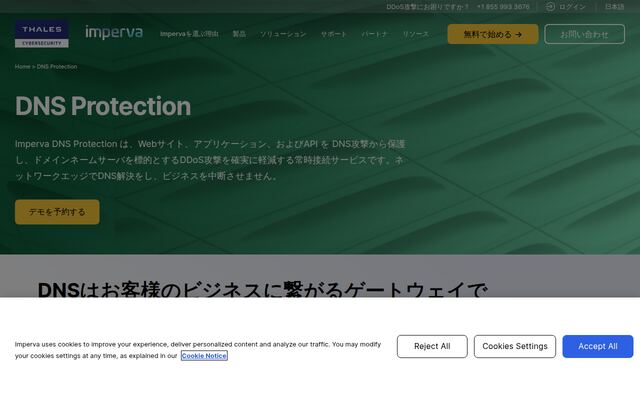Click the DNS Protection page heading
This screenshot has width=640, height=400.
pos(103,106)
